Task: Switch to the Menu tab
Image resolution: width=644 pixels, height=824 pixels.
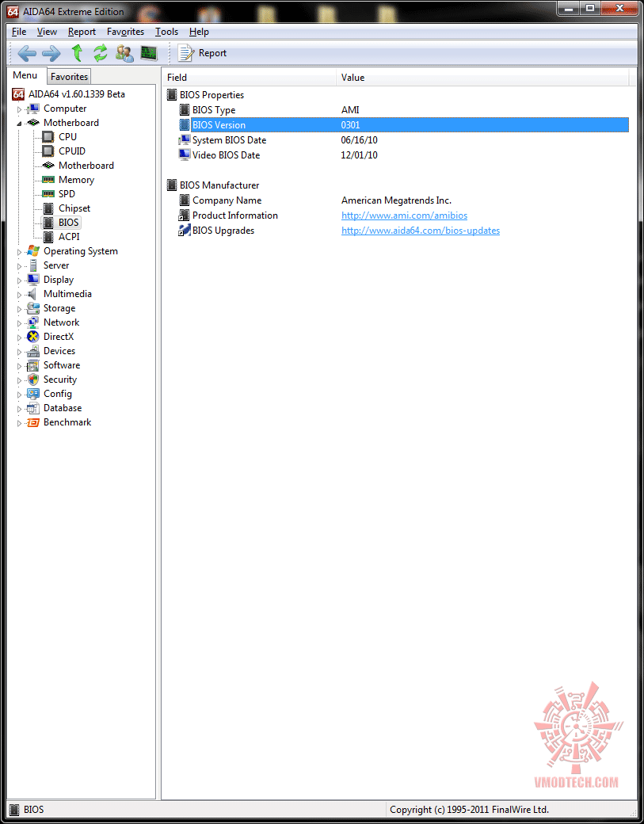Action: 25,75
